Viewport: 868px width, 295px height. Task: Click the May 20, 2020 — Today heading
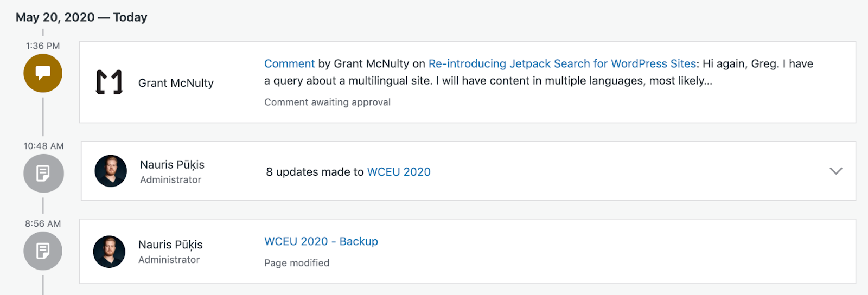coord(81,17)
